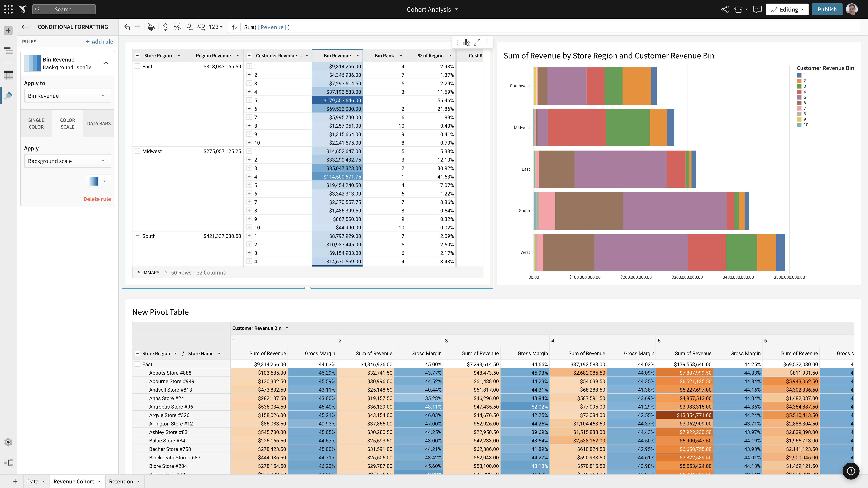Image resolution: width=868 pixels, height=488 pixels.
Task: Select the SINGLE COLOR formatting mode
Action: 36,123
